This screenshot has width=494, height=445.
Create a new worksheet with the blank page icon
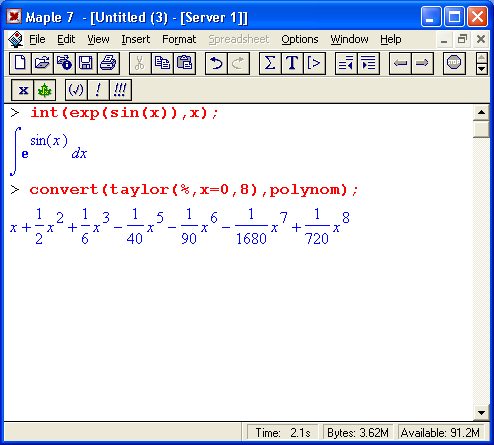20,63
